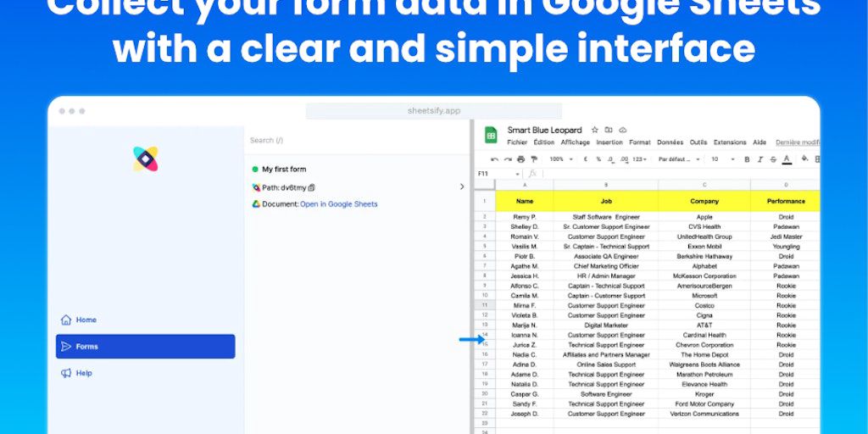The image size is (868, 434).
Task: Select the yellow Name header cell
Action: click(x=524, y=202)
